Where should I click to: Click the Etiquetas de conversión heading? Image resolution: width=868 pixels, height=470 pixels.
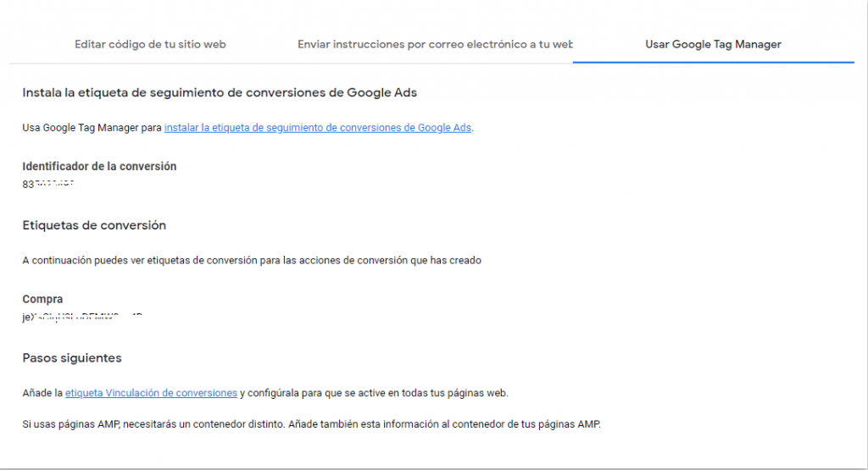[94, 225]
